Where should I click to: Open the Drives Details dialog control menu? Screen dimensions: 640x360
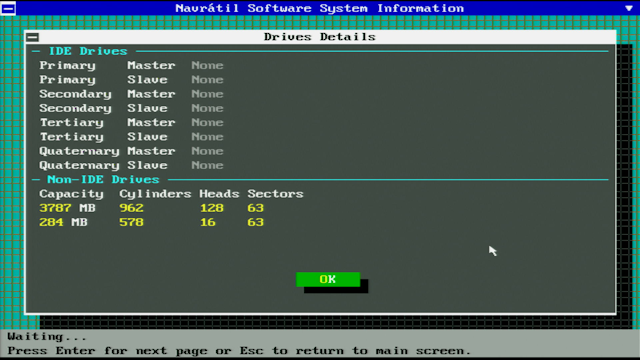point(33,37)
